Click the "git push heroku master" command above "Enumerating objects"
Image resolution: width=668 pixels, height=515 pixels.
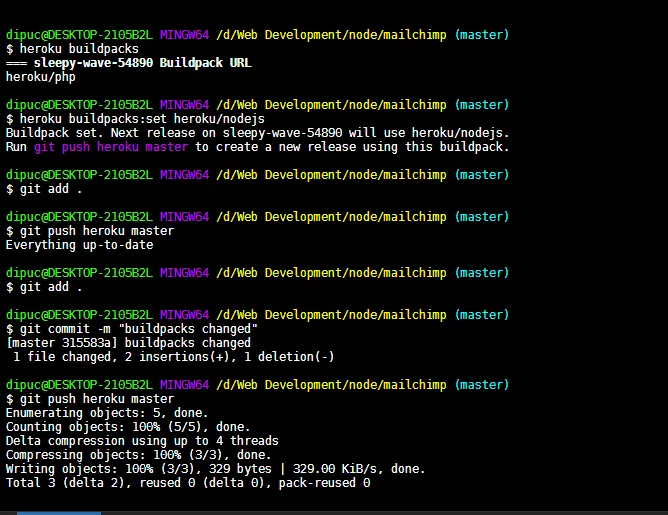[x=90, y=399]
